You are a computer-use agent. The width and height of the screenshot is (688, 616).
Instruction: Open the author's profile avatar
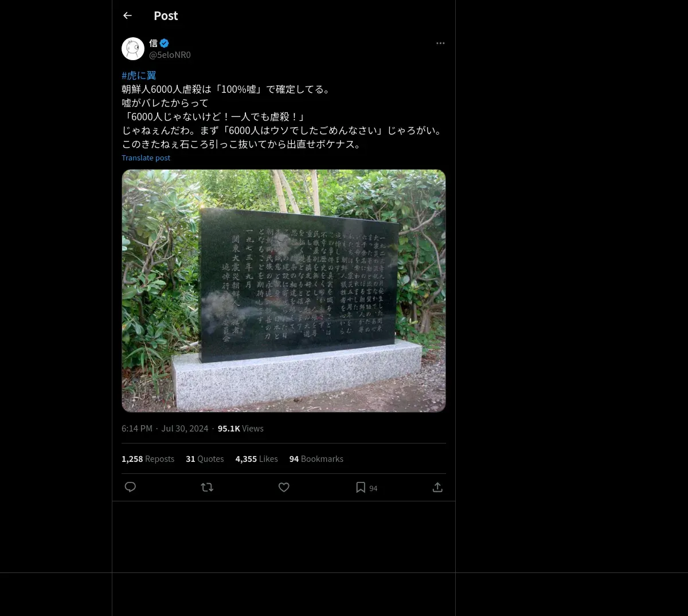pyautogui.click(x=133, y=49)
